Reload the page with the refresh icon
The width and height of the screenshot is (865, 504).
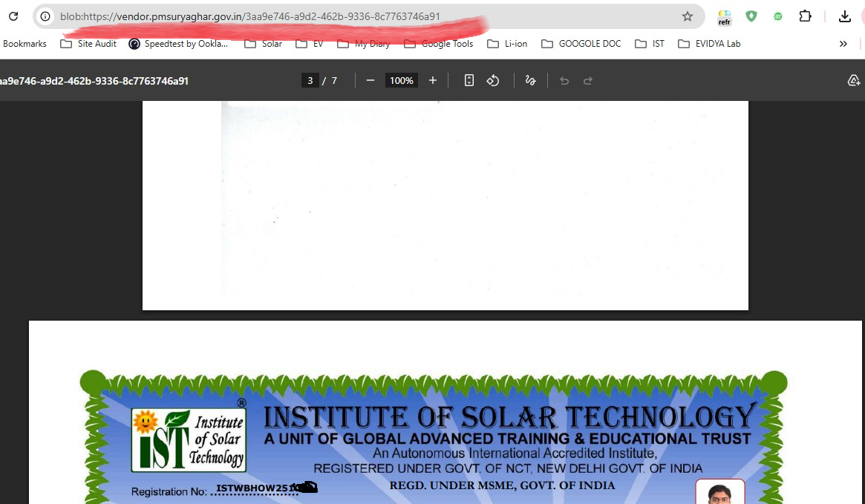tap(13, 16)
